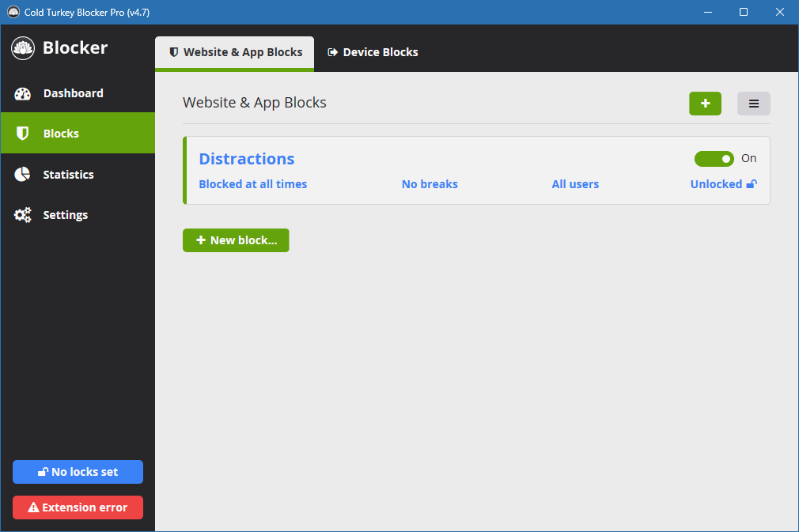
Task: Click the Extension error warning button
Action: 78,507
